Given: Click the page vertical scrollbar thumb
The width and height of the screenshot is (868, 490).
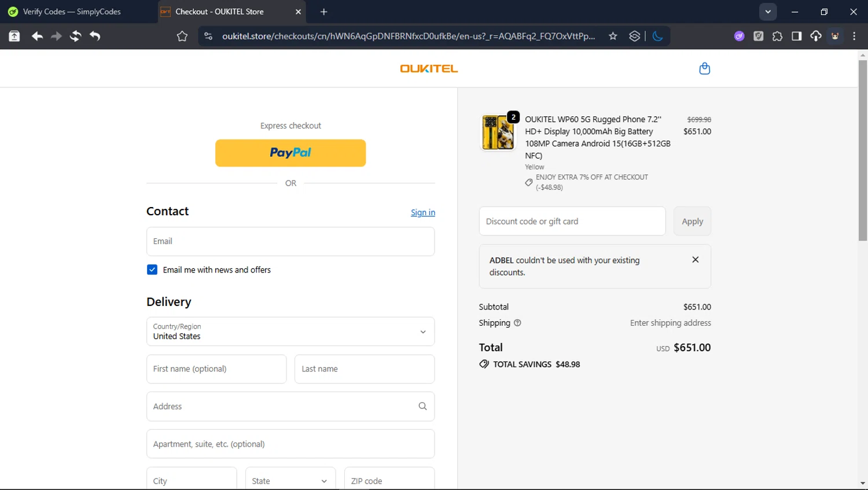Looking at the screenshot, I should pos(863,150).
